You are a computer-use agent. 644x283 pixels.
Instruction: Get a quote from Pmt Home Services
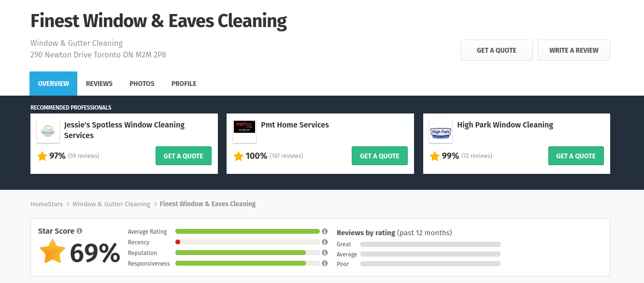[380, 156]
